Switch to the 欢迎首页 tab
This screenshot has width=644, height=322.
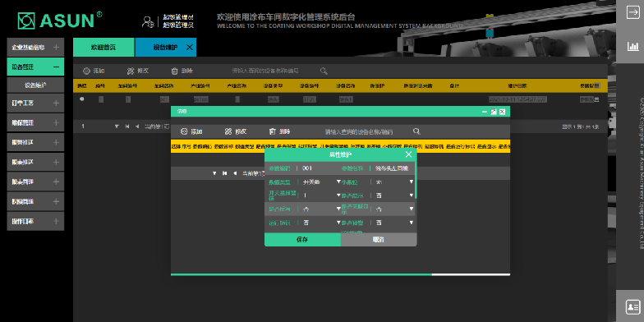103,48
